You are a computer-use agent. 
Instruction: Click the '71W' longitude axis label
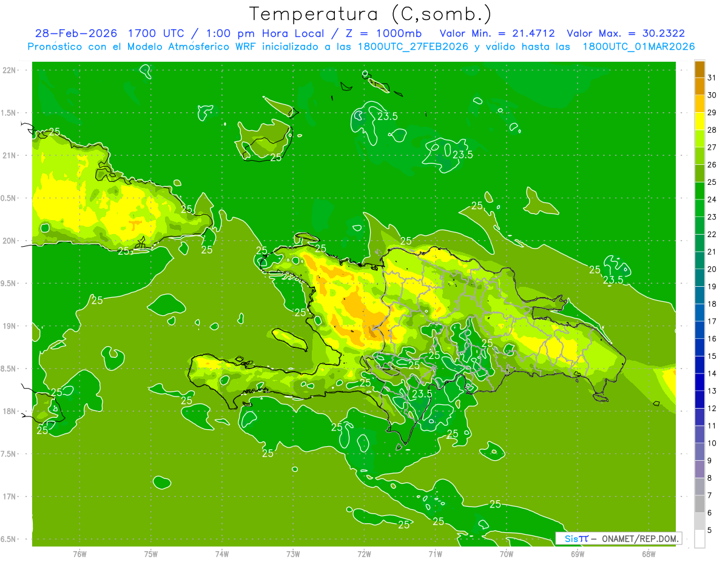tap(435, 554)
